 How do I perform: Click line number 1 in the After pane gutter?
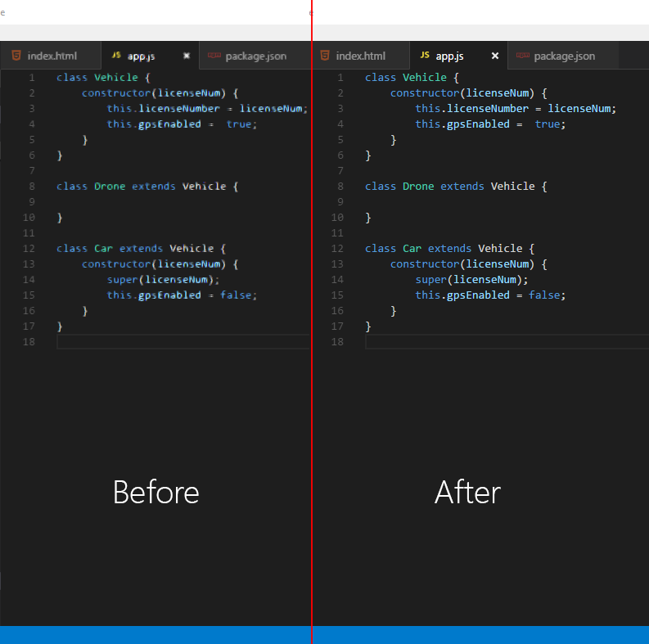click(x=340, y=78)
